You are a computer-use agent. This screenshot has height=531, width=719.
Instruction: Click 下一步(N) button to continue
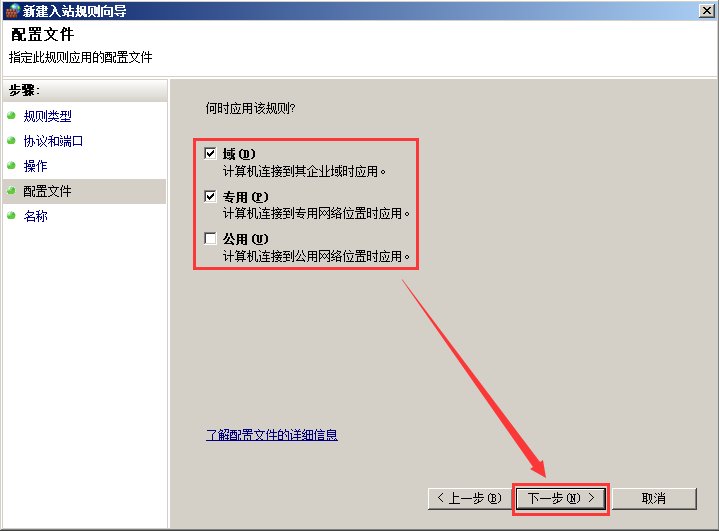pos(561,498)
